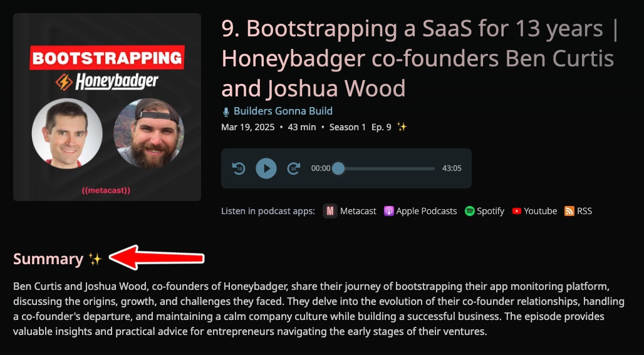Click the Apple Podcasts icon

point(388,211)
